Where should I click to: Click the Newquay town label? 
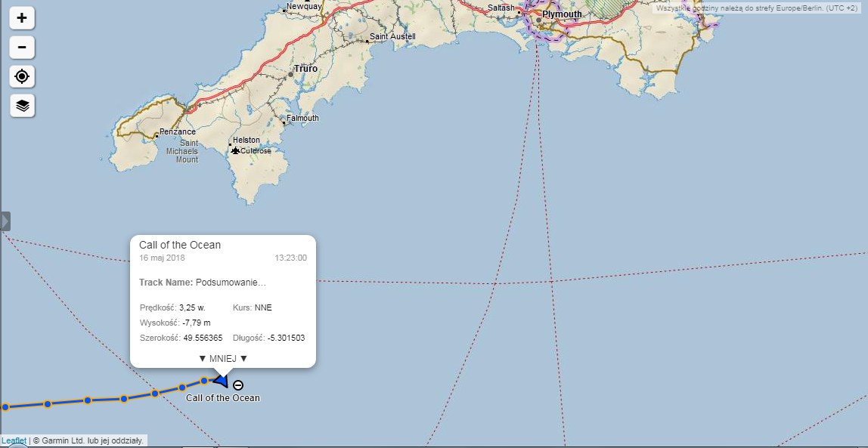click(304, 8)
